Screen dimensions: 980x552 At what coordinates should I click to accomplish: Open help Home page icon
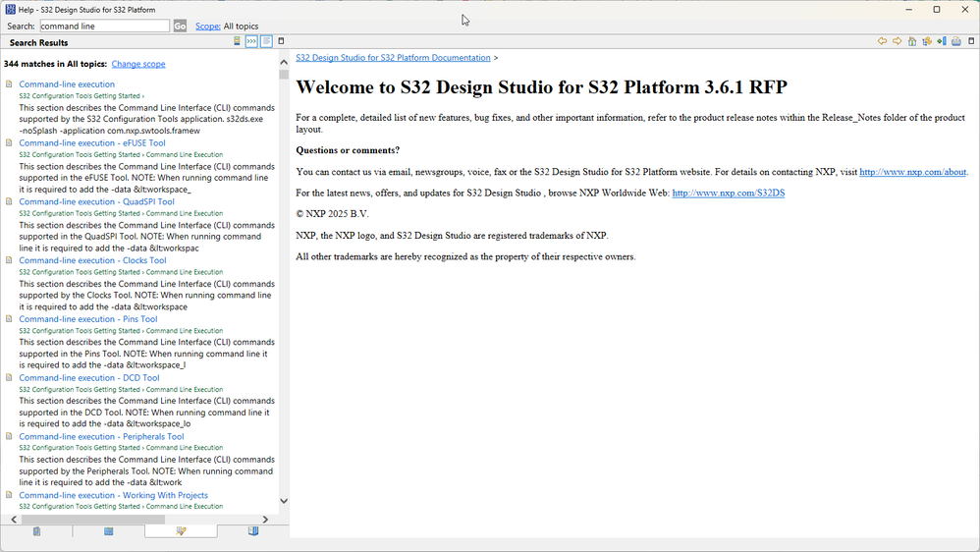click(912, 41)
